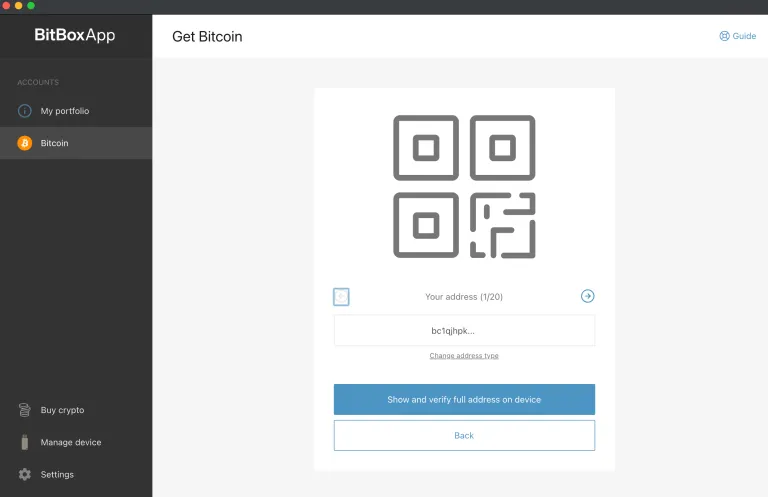Click the orange Bitcoin coin icon
Image resolution: width=768 pixels, height=497 pixels.
coord(25,143)
